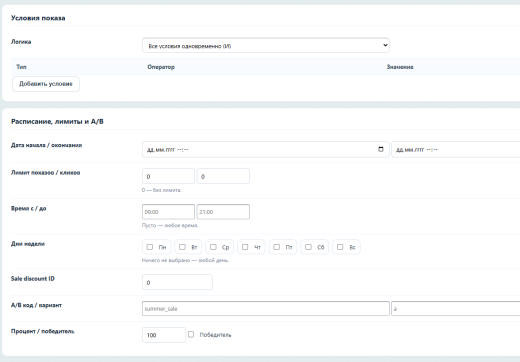The image size is (520, 362).
Task: Focus the clicks limit field
Action: click(223, 176)
